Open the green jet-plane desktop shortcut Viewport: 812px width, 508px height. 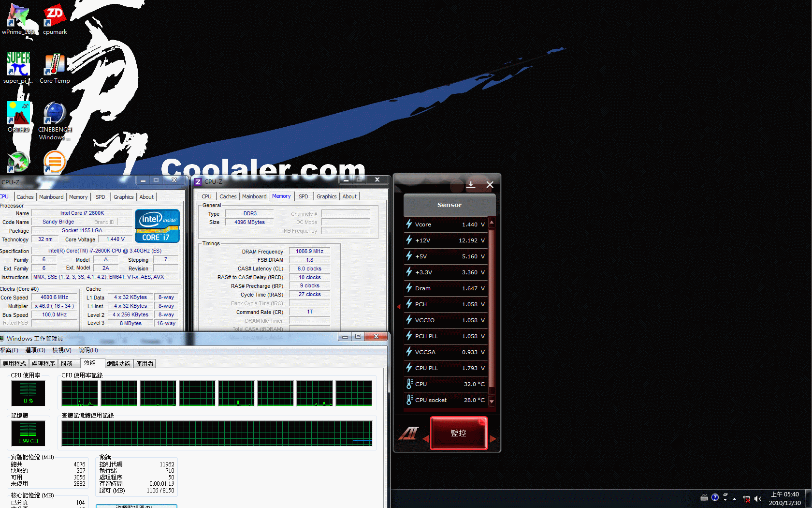pos(18,162)
